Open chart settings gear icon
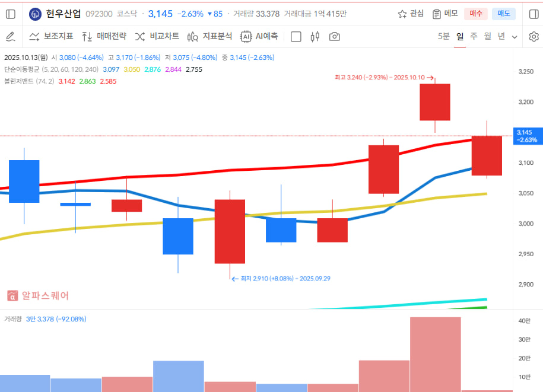Viewport: 543px width, 392px height. 534,37
